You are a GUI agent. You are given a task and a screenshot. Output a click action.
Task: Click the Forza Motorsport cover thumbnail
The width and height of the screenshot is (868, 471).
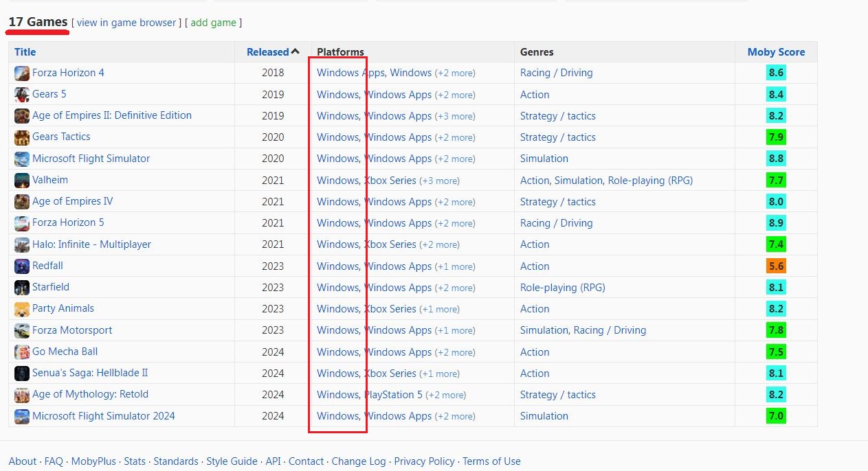click(22, 330)
